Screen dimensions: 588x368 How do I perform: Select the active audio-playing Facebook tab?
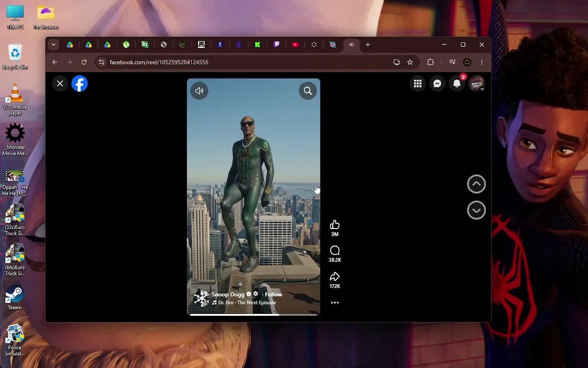[x=351, y=44]
